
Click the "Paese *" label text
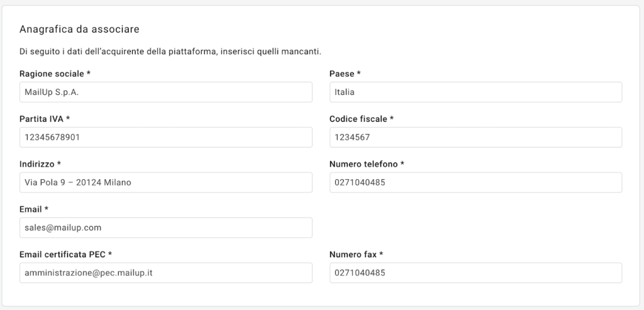(345, 74)
